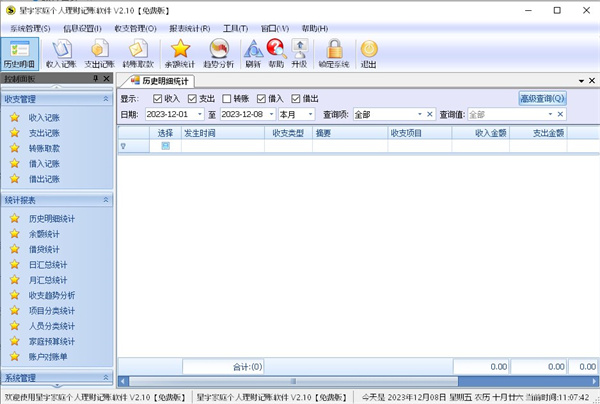Enable the 转账 display checkbox
This screenshot has width=600, height=404.
[x=228, y=99]
